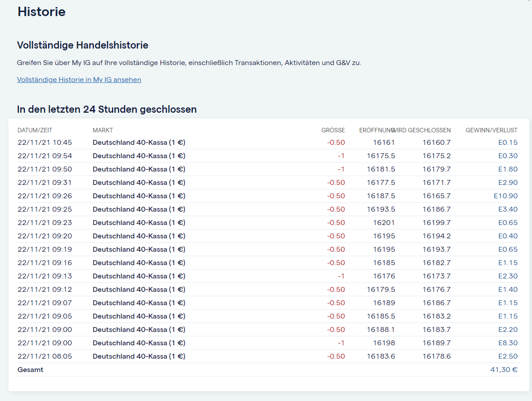
Task: Click opening price 16175.5
Action: click(x=381, y=156)
